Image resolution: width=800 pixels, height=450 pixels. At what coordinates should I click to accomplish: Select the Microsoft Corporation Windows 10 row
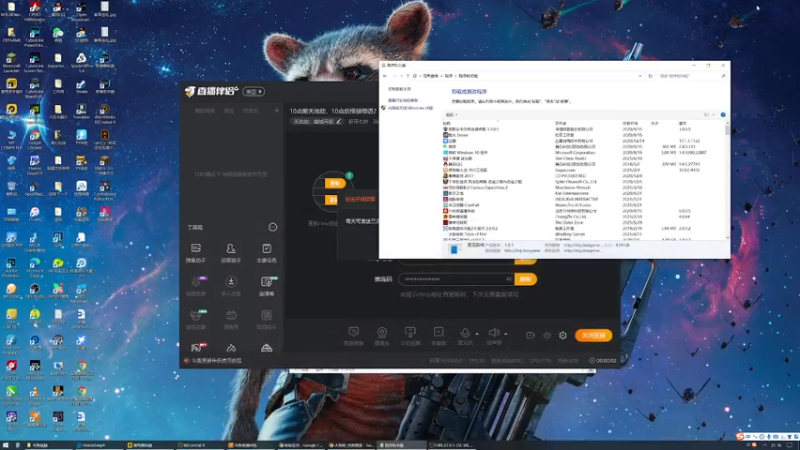584,153
